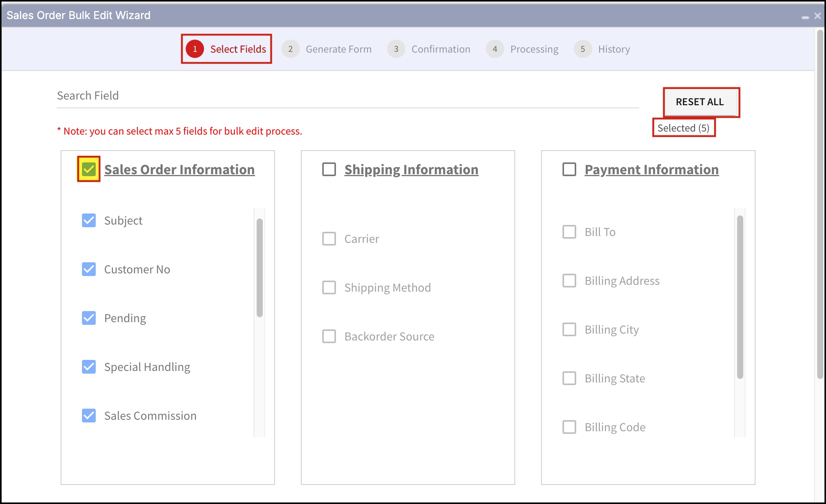
Task: Click step 5 History number circle
Action: click(582, 49)
